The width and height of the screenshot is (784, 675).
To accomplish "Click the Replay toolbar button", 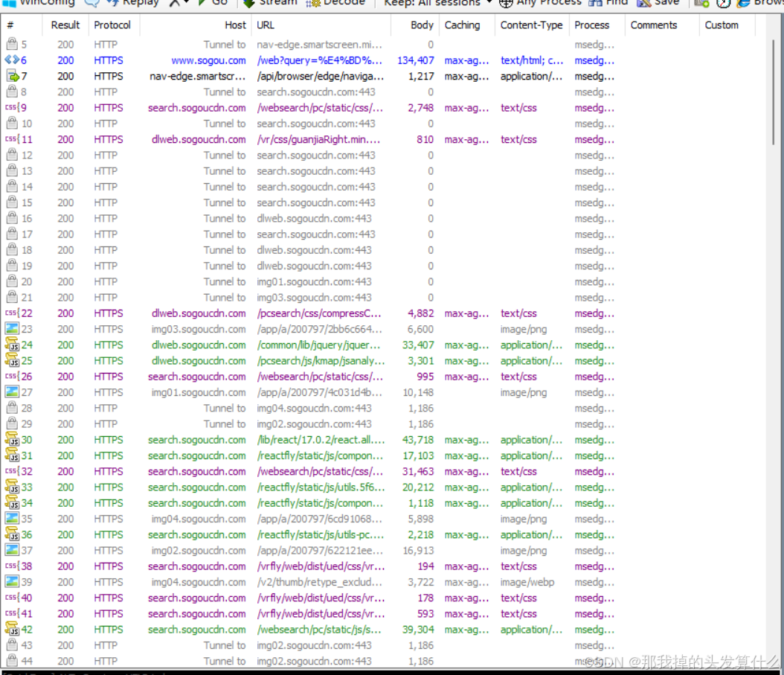I will click(133, 3).
